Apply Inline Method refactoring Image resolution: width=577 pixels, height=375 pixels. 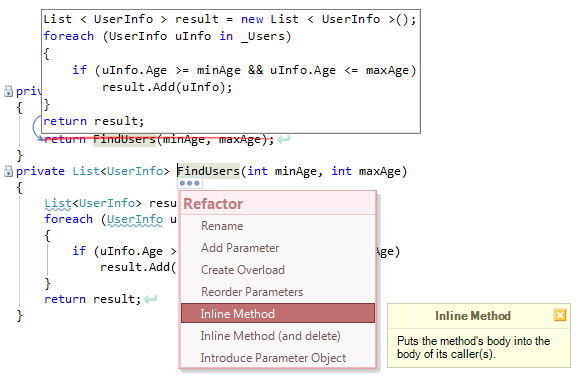pos(278,313)
